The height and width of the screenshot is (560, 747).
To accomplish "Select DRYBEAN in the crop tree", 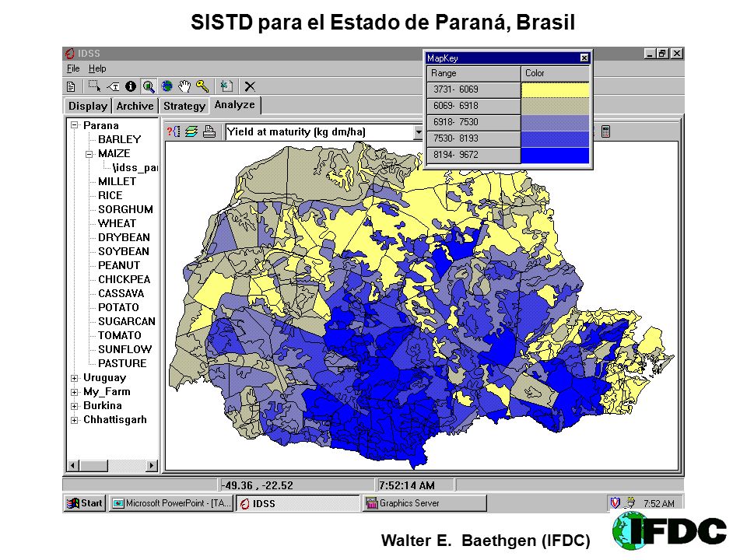I will [124, 237].
